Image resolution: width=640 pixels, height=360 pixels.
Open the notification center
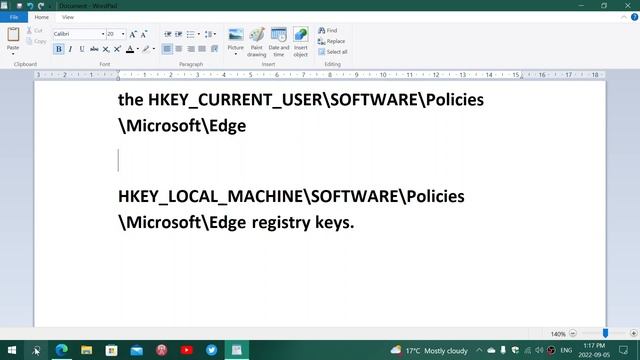623,350
